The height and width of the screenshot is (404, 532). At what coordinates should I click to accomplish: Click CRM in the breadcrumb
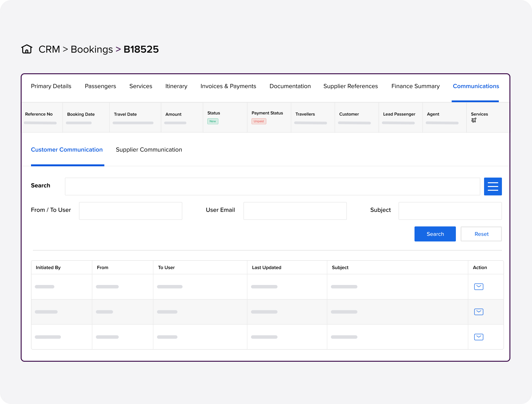[49, 49]
